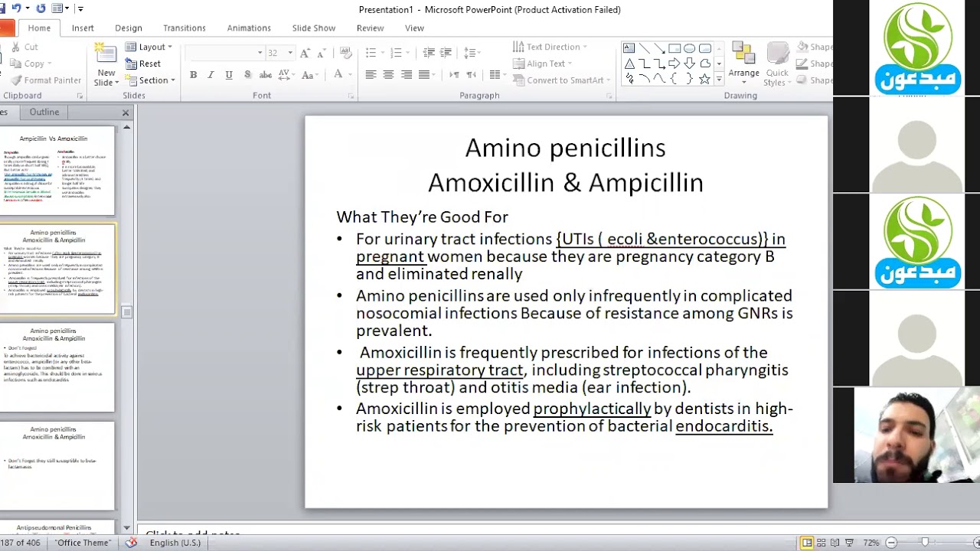Click the 72% zoom level button
The width and height of the screenshot is (980, 551).
(x=871, y=543)
